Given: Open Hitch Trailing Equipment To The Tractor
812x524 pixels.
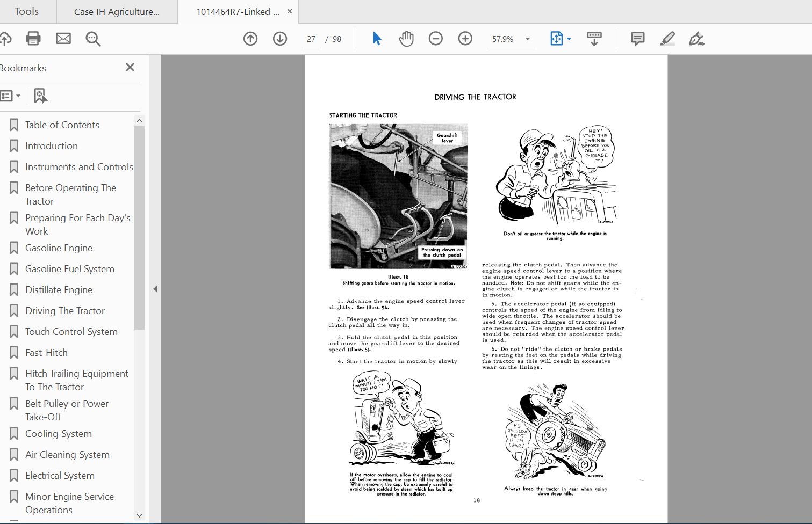Looking at the screenshot, I should 77,380.
